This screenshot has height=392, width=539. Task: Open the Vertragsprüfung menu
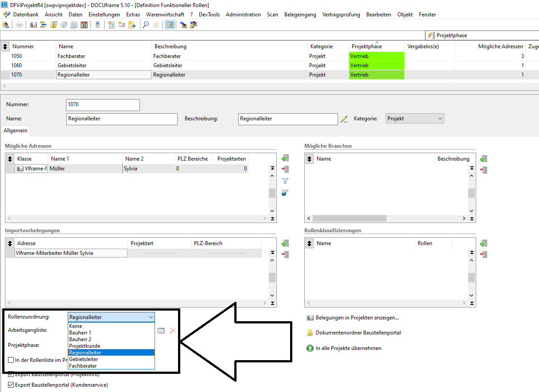(x=341, y=15)
